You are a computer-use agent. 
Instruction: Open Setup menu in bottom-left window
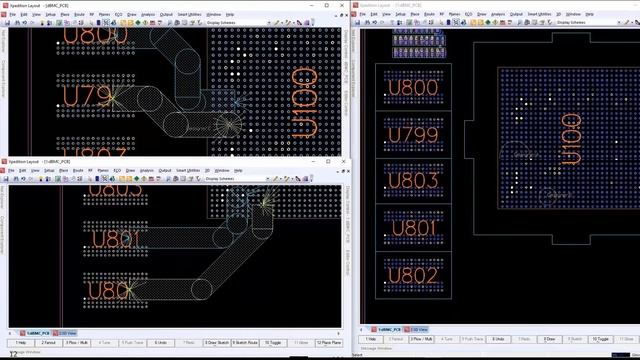pyautogui.click(x=49, y=170)
